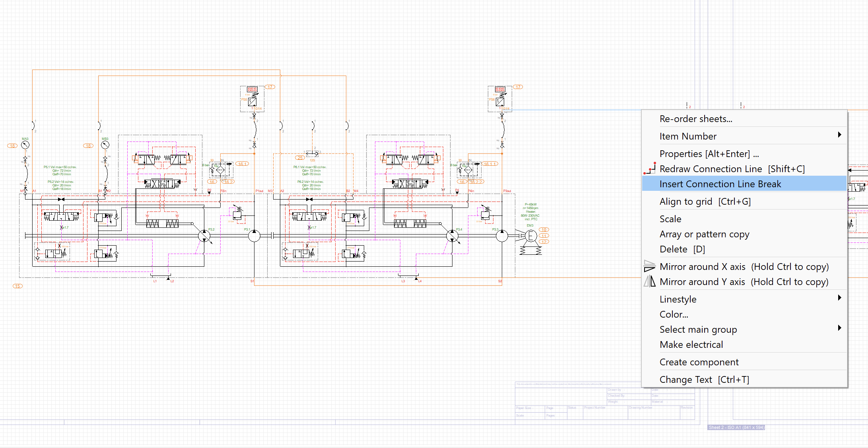Click the Sheet 2 ISO A1 label
This screenshot has width=868, height=448.
point(736,427)
